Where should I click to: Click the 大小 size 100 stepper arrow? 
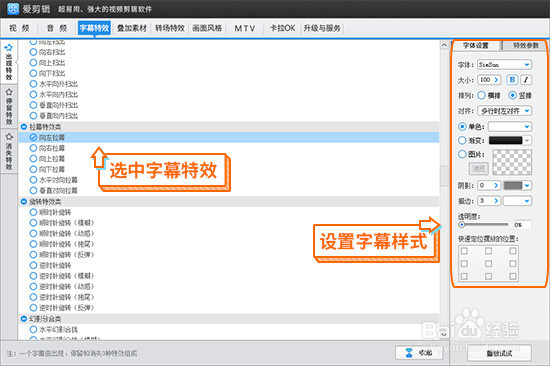coord(496,80)
